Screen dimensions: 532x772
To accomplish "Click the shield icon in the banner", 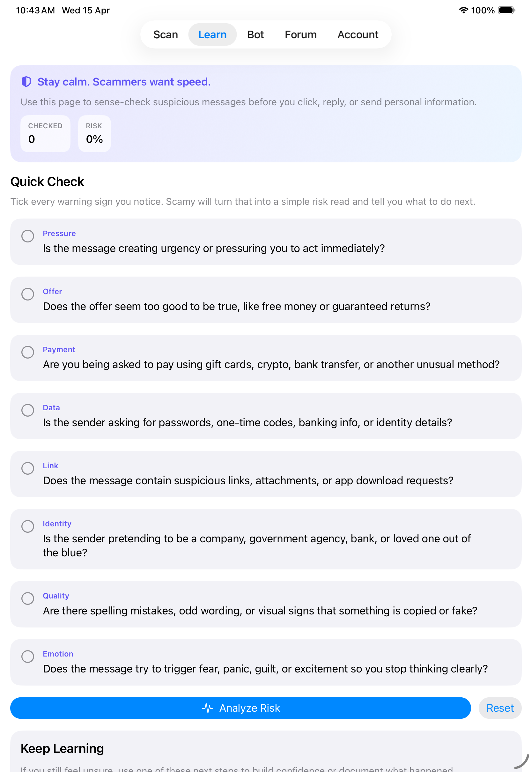I will pos(26,82).
